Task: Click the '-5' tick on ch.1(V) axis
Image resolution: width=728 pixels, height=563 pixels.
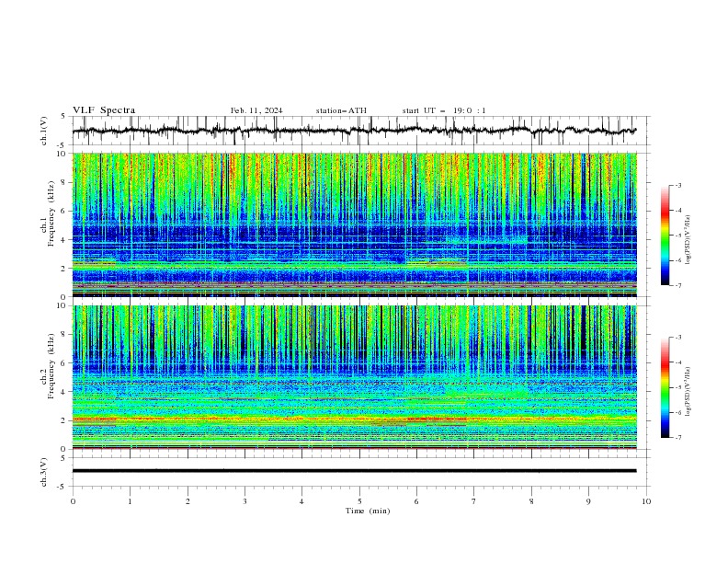Action: pyautogui.click(x=63, y=145)
